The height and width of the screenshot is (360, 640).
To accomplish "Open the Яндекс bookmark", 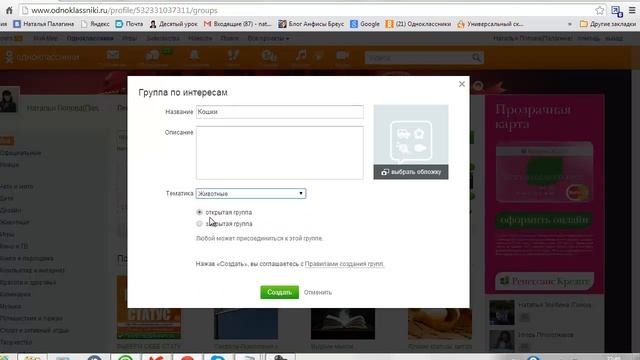I will (x=95, y=24).
